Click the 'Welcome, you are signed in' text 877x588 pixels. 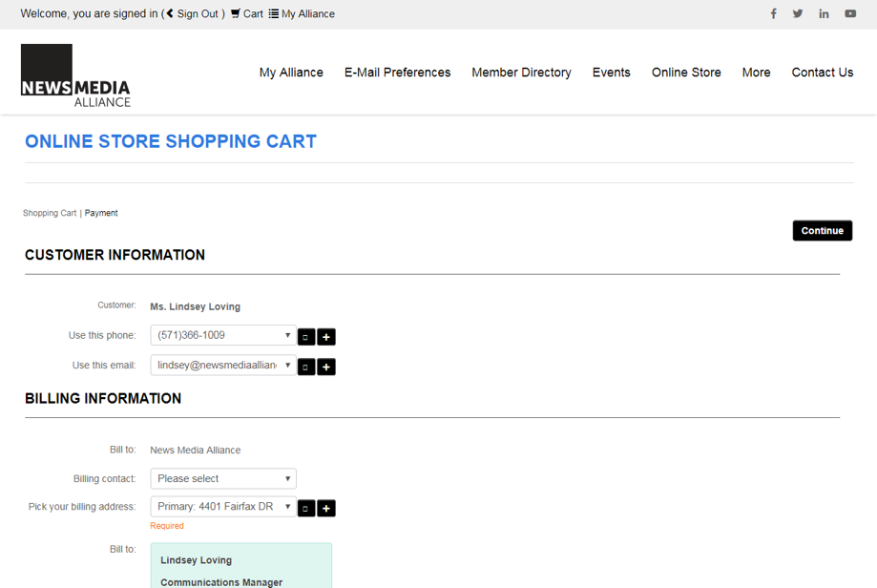(x=90, y=13)
